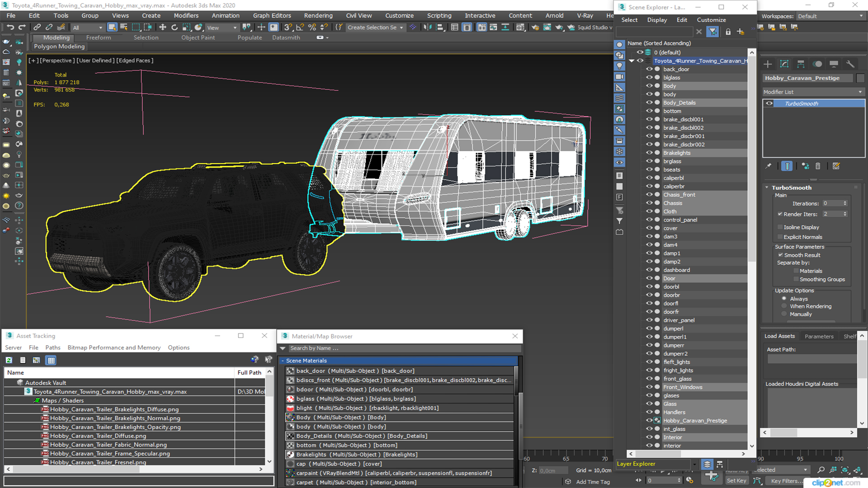Open the Modify command panel tab

784,64
